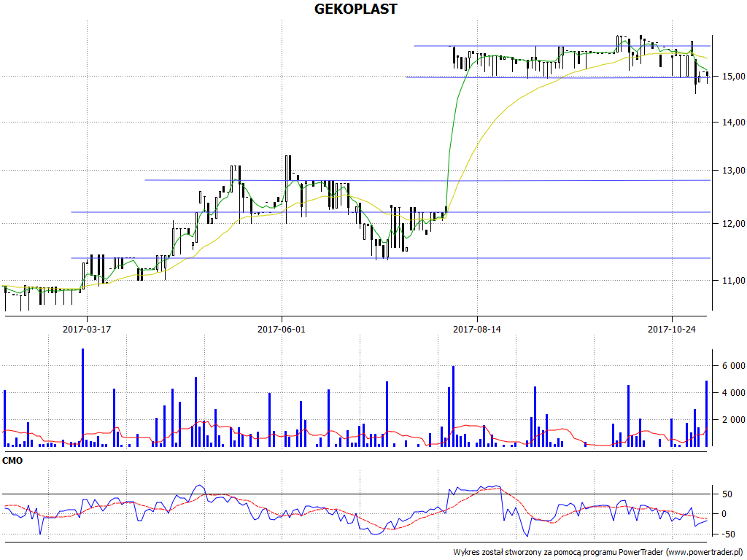This screenshot has width=747, height=560.
Task: Click the CMO axis value 50
Action: point(727,494)
